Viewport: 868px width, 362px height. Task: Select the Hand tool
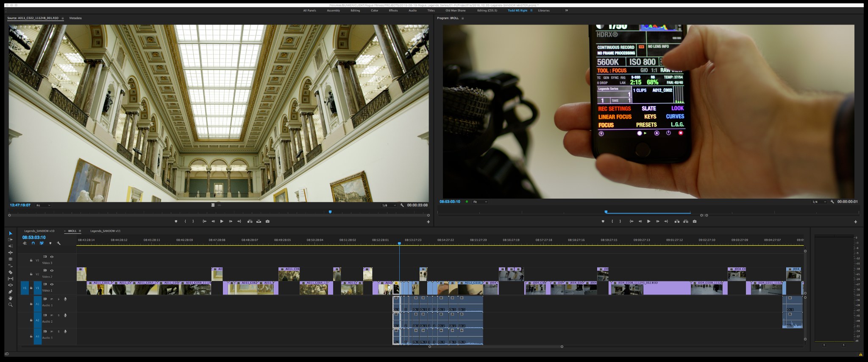pos(11,298)
